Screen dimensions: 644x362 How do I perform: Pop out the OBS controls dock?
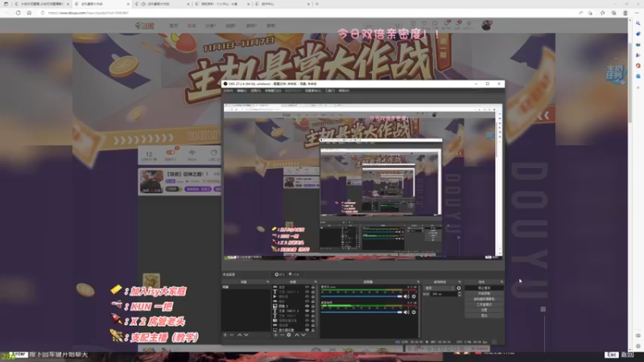502,282
